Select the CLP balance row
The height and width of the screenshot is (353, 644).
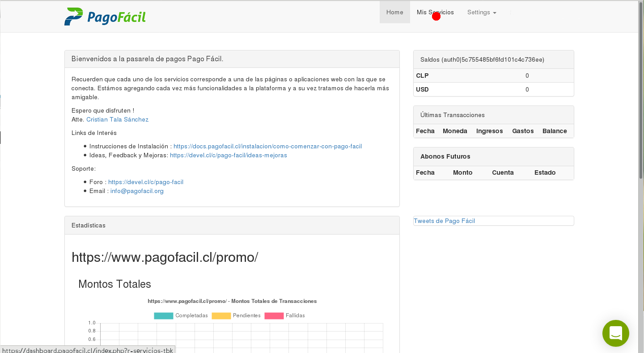pyautogui.click(x=494, y=76)
